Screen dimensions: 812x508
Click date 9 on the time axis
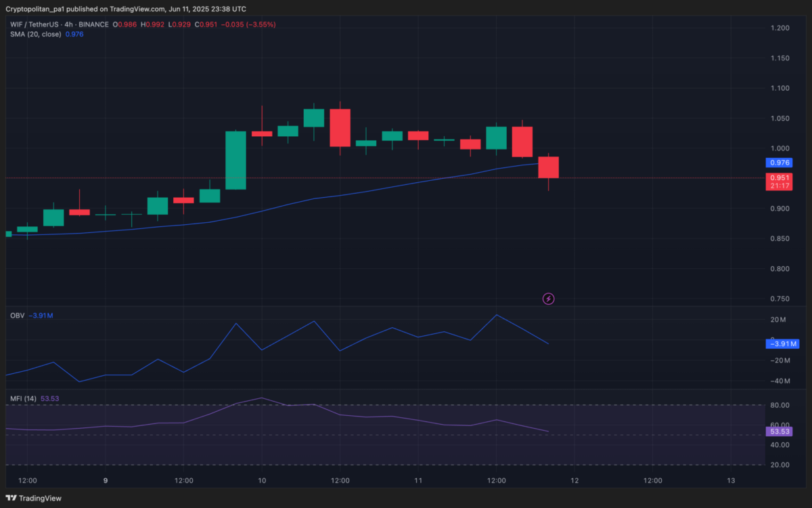point(106,481)
